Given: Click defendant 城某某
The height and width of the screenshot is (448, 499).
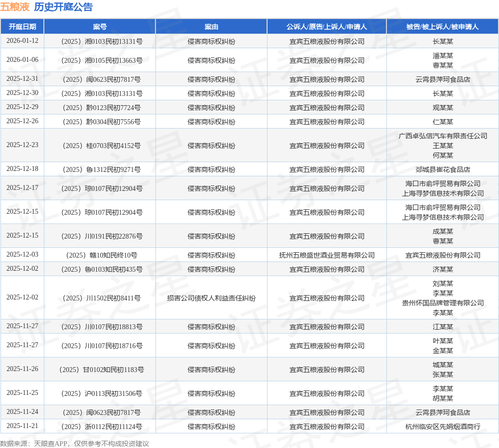Looking at the screenshot, I should coord(442,365).
